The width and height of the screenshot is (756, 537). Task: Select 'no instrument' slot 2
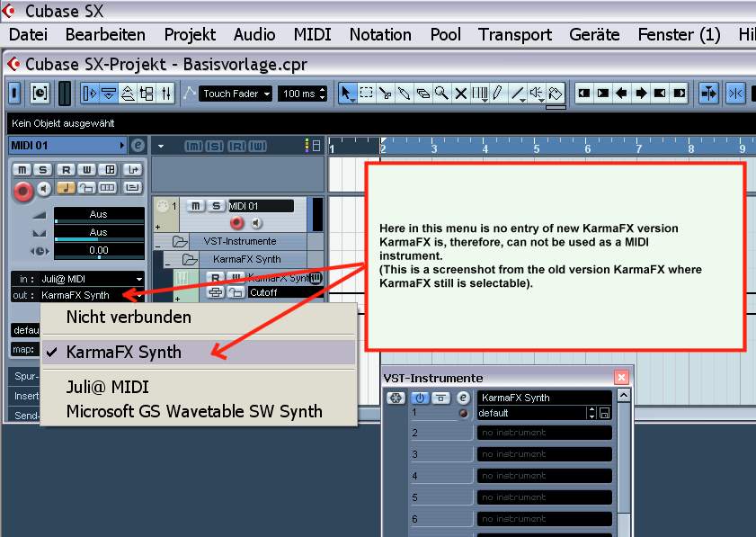[x=545, y=433]
